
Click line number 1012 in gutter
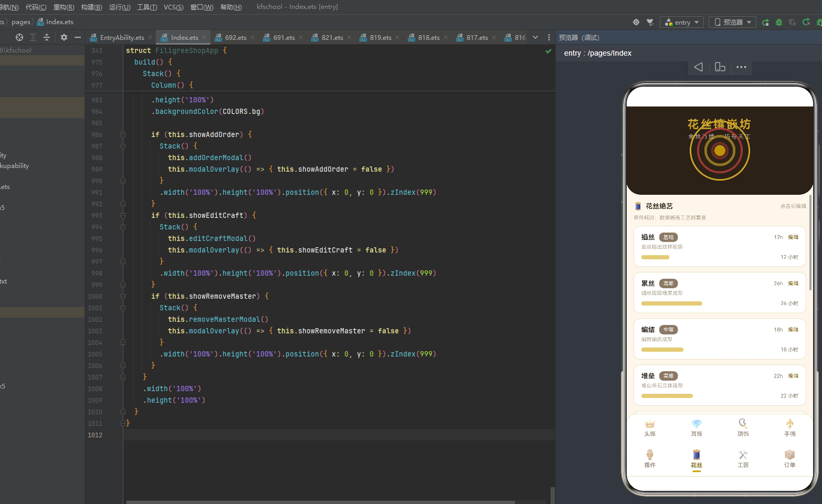click(x=95, y=435)
